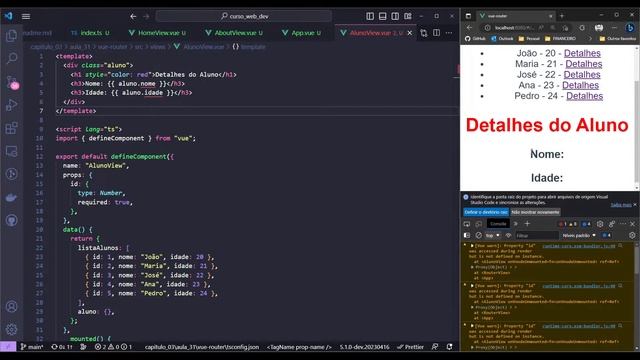Click the main branch in the status bar

pos(32,347)
